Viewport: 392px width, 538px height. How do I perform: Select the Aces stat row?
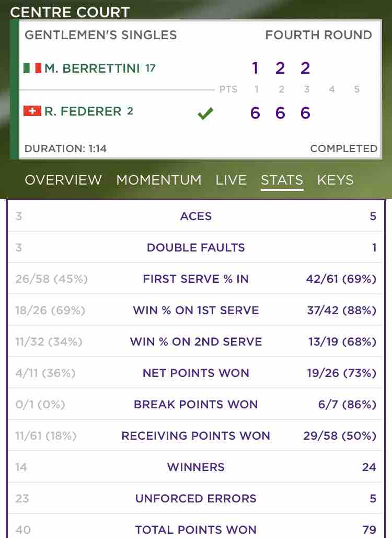click(196, 216)
